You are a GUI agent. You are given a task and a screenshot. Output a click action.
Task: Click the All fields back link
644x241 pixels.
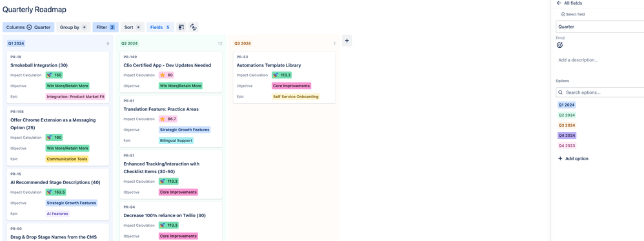tap(569, 3)
